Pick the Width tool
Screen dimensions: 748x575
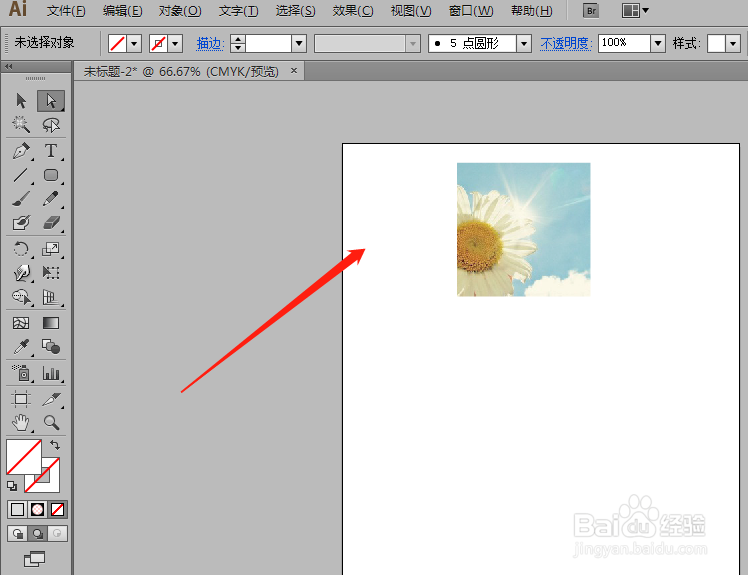21,272
